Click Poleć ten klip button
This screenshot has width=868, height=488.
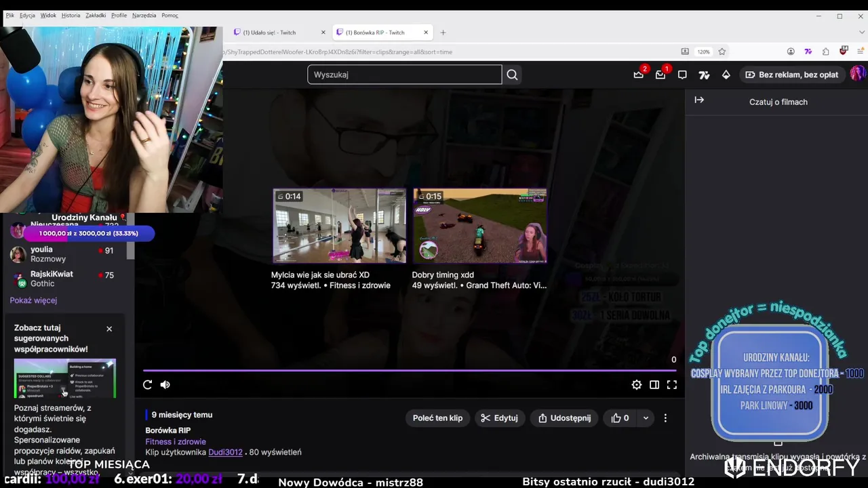(x=437, y=418)
